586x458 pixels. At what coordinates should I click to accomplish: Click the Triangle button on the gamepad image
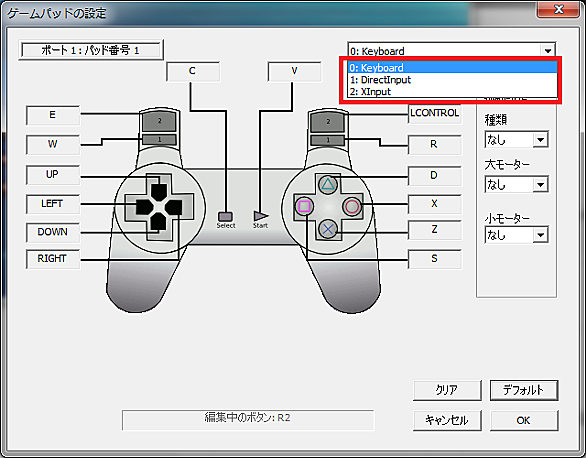click(x=328, y=184)
